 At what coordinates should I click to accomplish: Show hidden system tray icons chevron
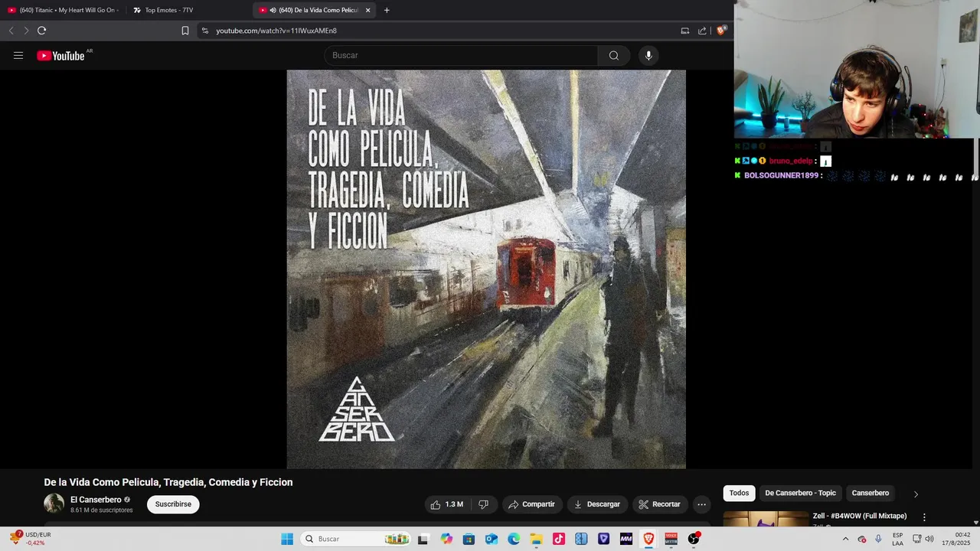(845, 539)
